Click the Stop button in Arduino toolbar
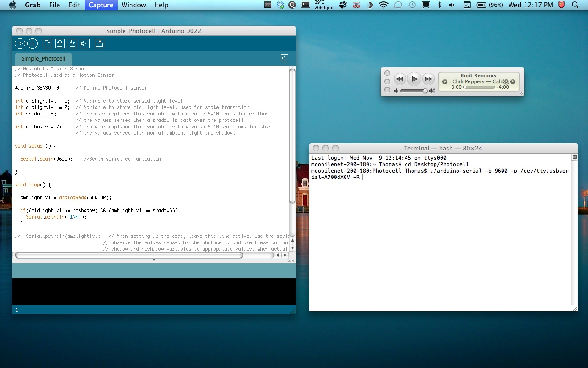Screen dimensions: 588x368 click(x=32, y=44)
